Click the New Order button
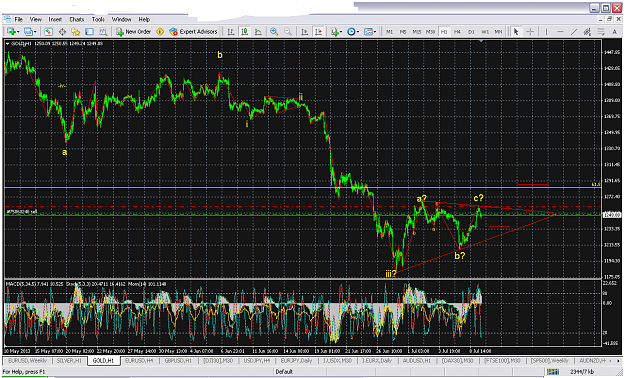The width and height of the screenshot is (625, 378). 134,32
